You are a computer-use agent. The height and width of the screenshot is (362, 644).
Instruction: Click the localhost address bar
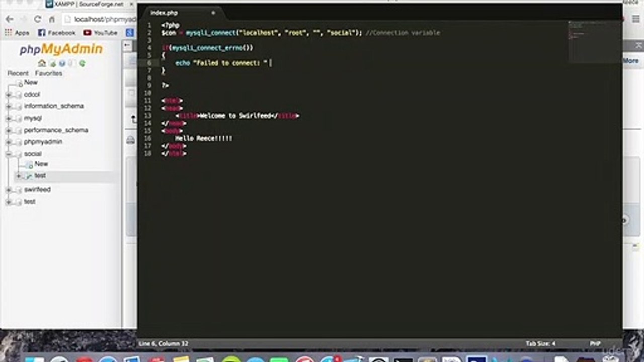coord(100,19)
